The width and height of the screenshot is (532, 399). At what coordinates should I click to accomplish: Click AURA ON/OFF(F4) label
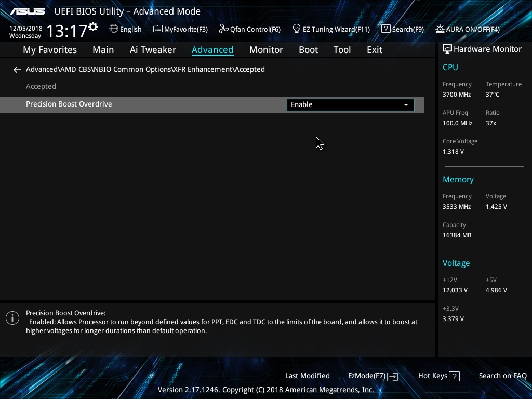coord(473,30)
